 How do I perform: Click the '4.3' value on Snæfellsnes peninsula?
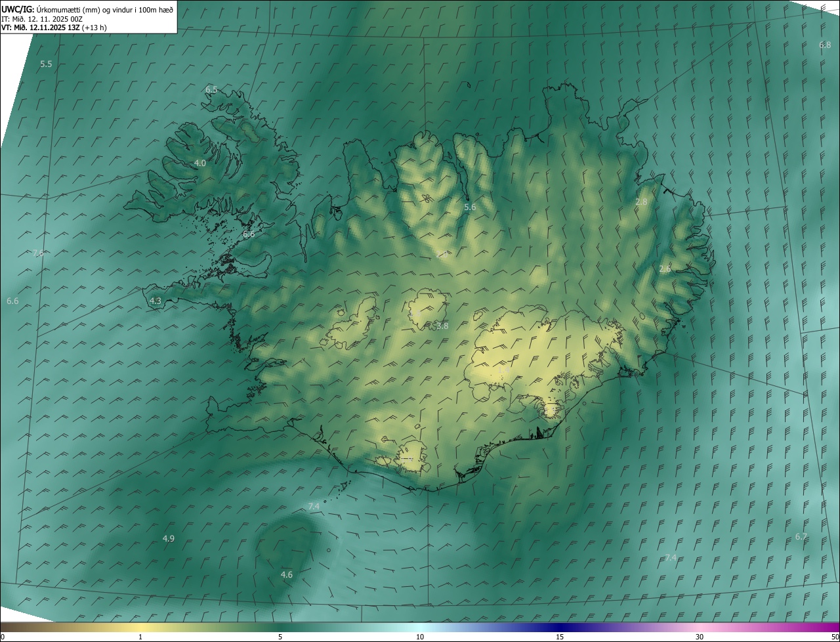156,301
